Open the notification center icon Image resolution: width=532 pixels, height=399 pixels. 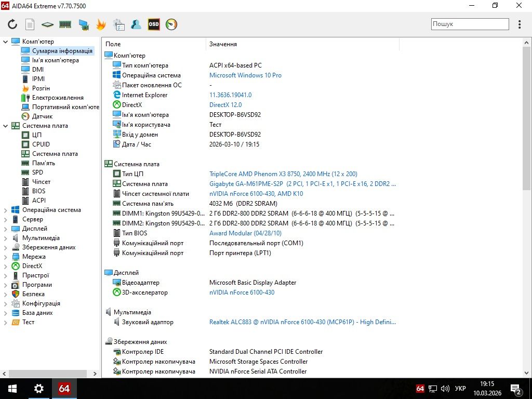point(516,389)
